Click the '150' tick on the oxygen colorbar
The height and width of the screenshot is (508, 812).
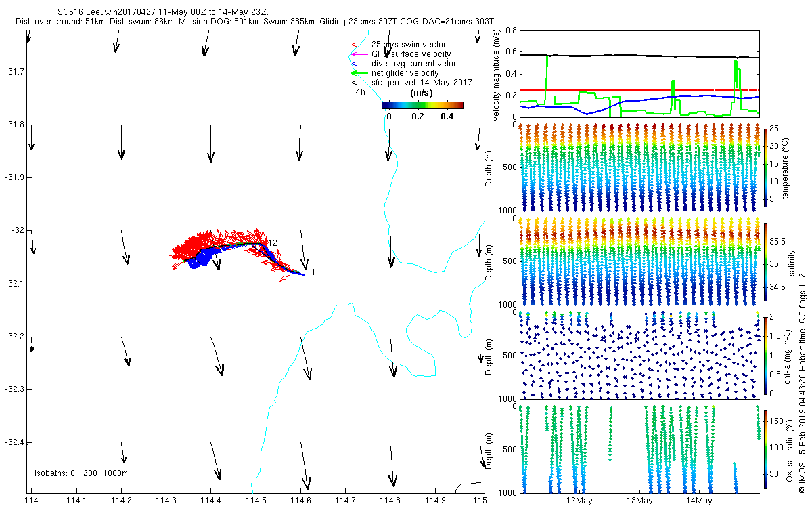(x=777, y=421)
